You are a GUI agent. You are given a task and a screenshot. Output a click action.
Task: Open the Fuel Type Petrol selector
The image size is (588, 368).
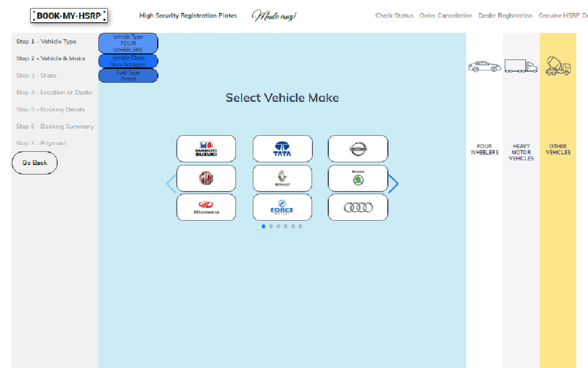128,76
